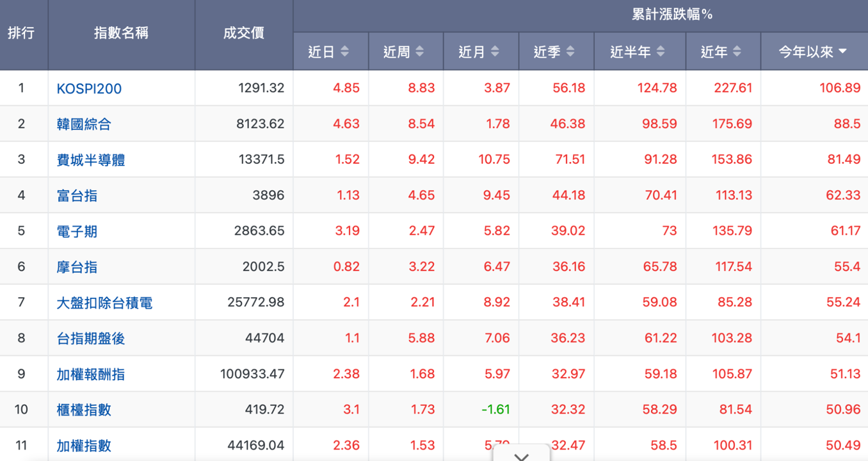
Task: Select 電子期 price 2863.65
Action: (259, 231)
